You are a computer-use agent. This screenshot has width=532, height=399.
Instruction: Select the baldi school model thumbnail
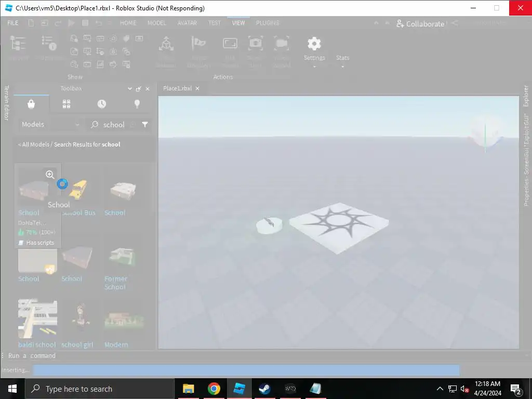tap(37, 318)
